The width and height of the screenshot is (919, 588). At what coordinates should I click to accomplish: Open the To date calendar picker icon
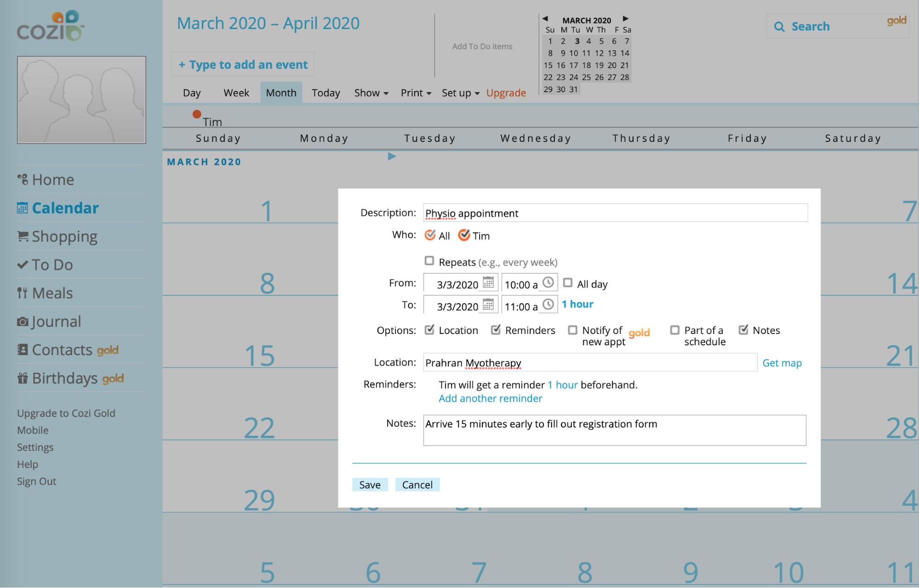(x=488, y=305)
